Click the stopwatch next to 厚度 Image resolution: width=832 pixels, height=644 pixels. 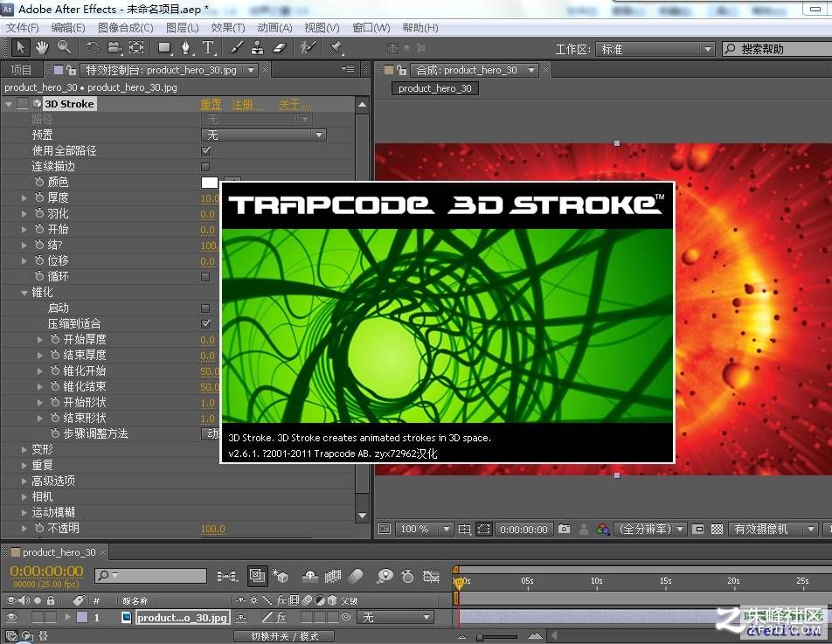[x=39, y=197]
